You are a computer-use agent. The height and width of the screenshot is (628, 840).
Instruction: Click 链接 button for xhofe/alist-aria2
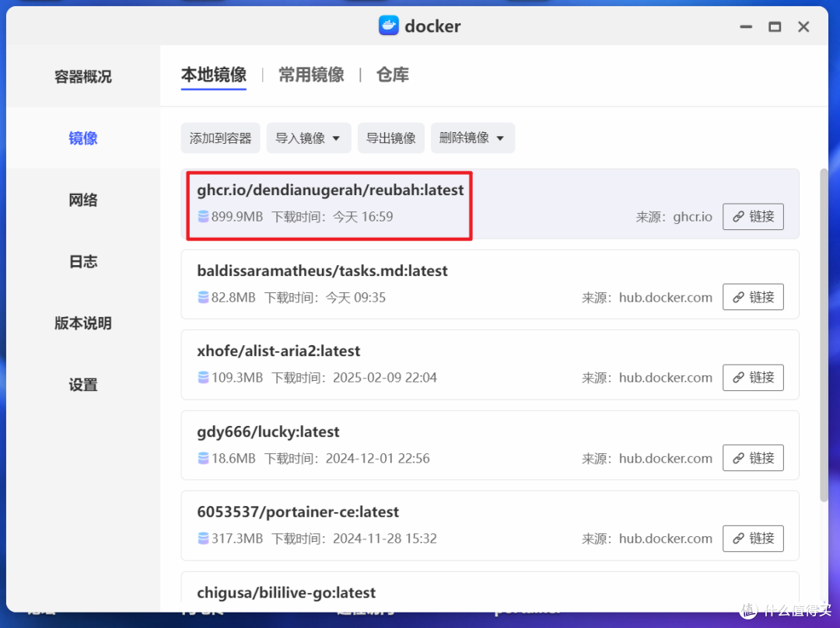(753, 378)
